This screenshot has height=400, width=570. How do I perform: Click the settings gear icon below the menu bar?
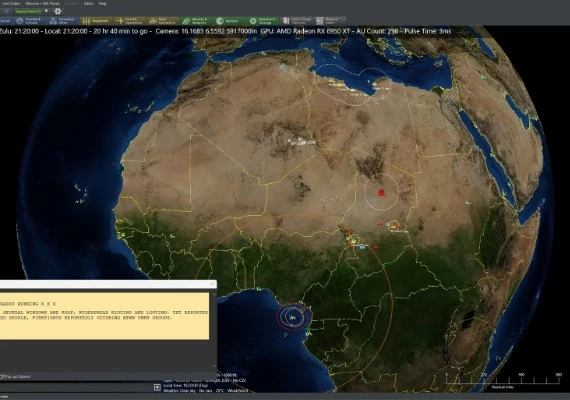tap(57, 11)
